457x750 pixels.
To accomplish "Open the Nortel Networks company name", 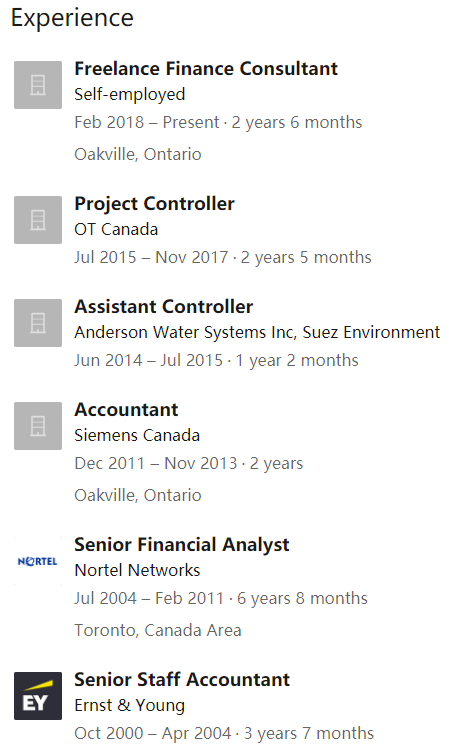I will (x=137, y=570).
